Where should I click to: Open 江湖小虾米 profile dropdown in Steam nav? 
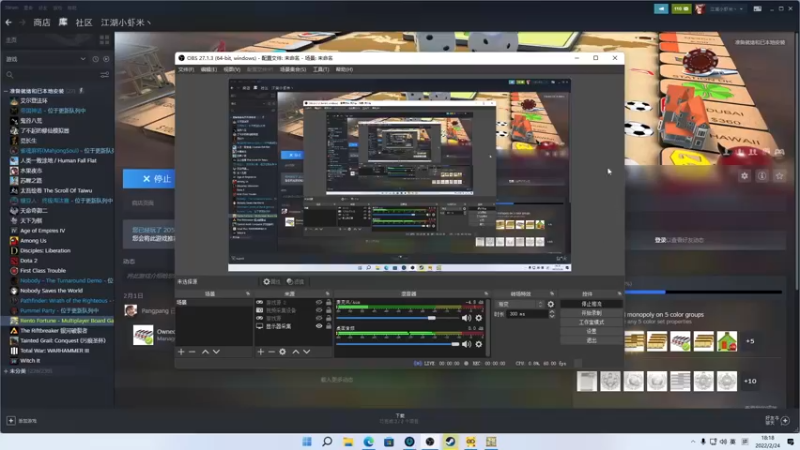[126, 22]
